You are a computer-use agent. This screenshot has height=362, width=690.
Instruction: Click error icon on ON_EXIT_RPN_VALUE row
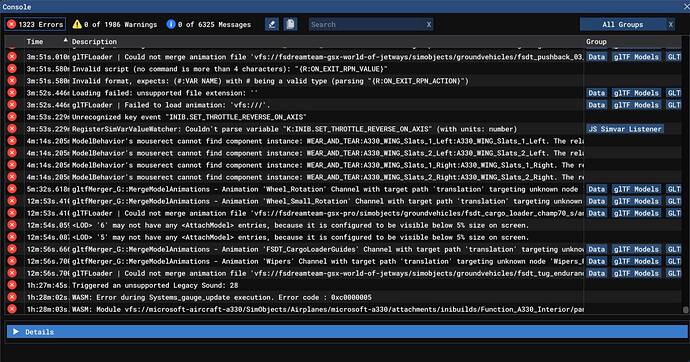pos(12,69)
